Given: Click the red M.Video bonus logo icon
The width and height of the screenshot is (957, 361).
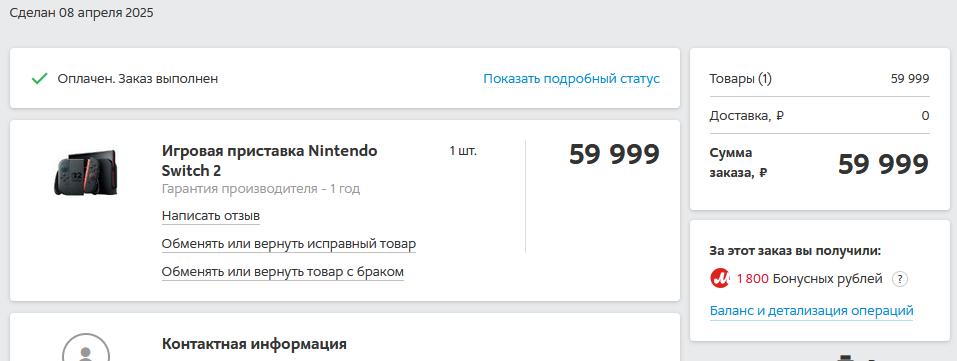Looking at the screenshot, I should coord(720,279).
